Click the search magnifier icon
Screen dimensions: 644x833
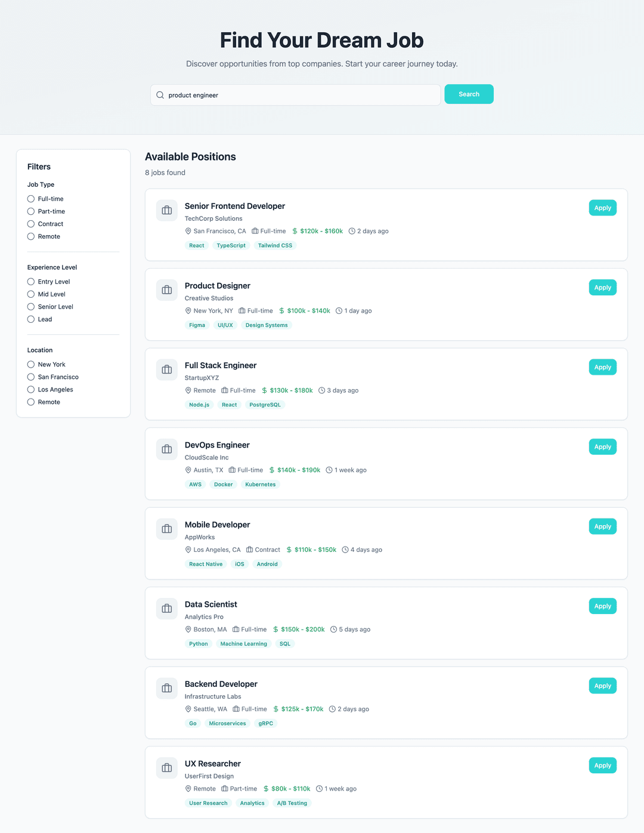pyautogui.click(x=160, y=95)
